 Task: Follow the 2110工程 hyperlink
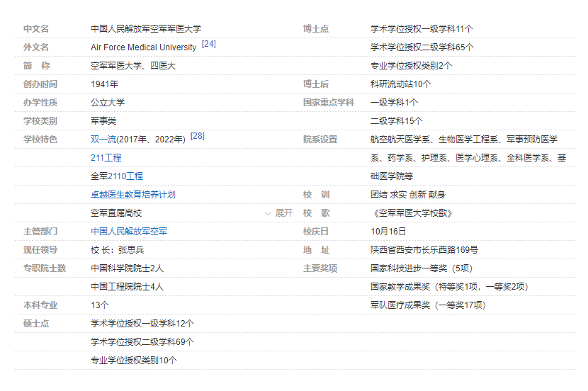125,176
